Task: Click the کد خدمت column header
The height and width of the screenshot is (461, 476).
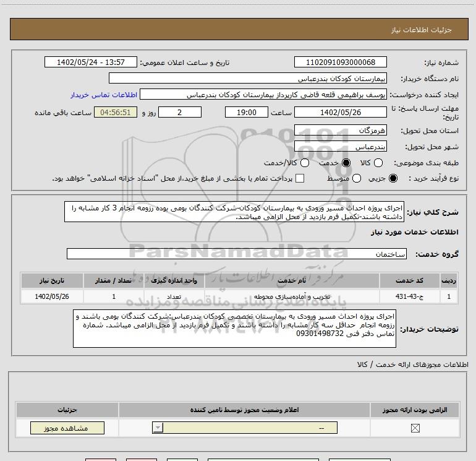Action: 409,280
